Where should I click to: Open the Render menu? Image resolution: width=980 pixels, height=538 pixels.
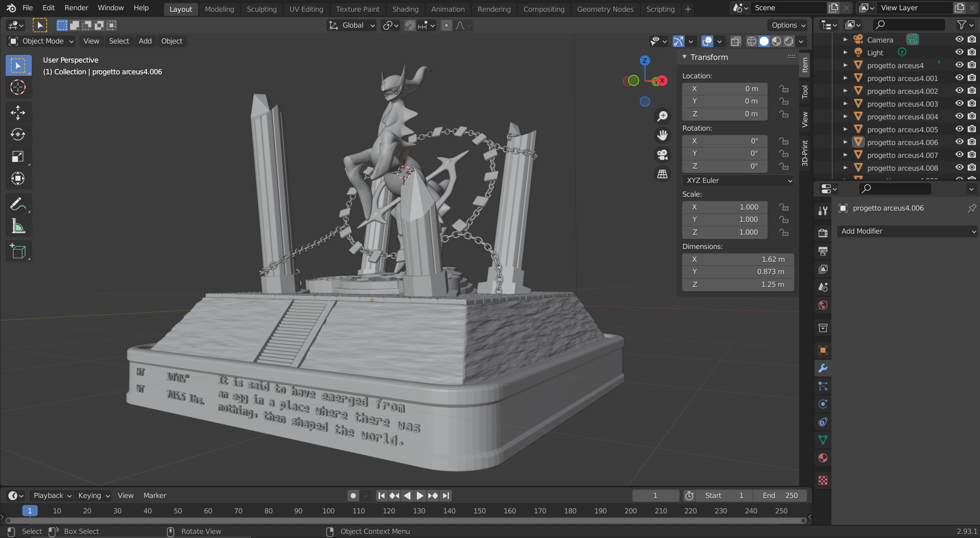pyautogui.click(x=76, y=7)
